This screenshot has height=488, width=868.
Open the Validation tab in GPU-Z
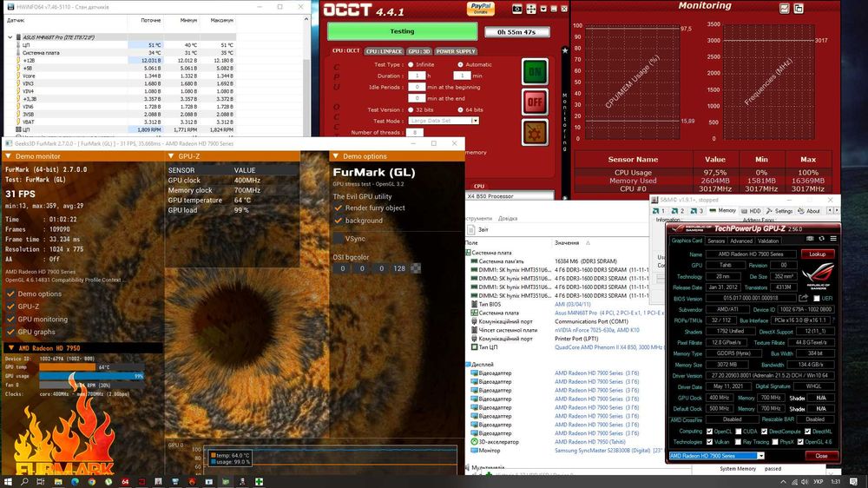(x=768, y=241)
